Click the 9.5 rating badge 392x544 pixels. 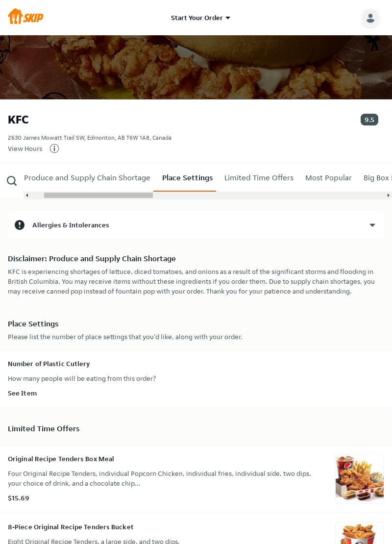(x=369, y=120)
